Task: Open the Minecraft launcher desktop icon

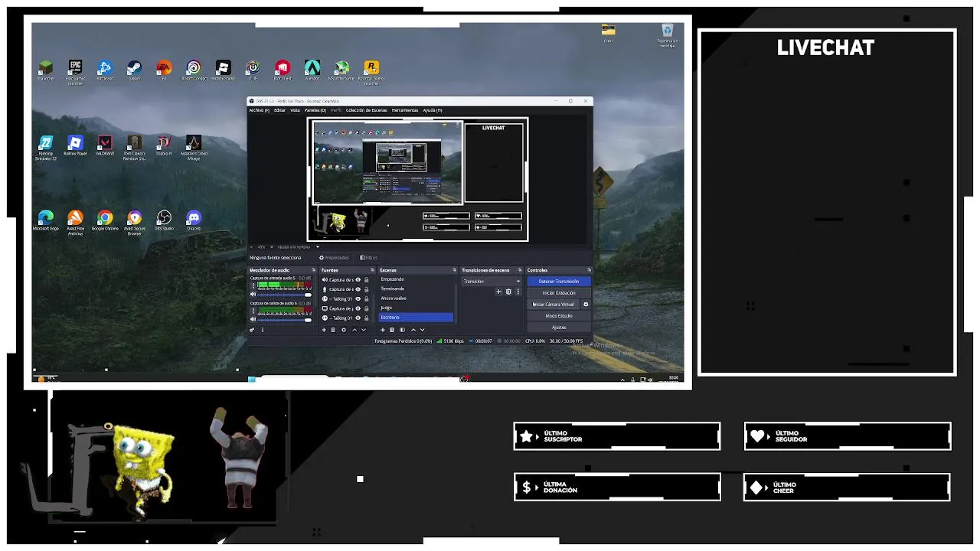Action: tap(46, 70)
